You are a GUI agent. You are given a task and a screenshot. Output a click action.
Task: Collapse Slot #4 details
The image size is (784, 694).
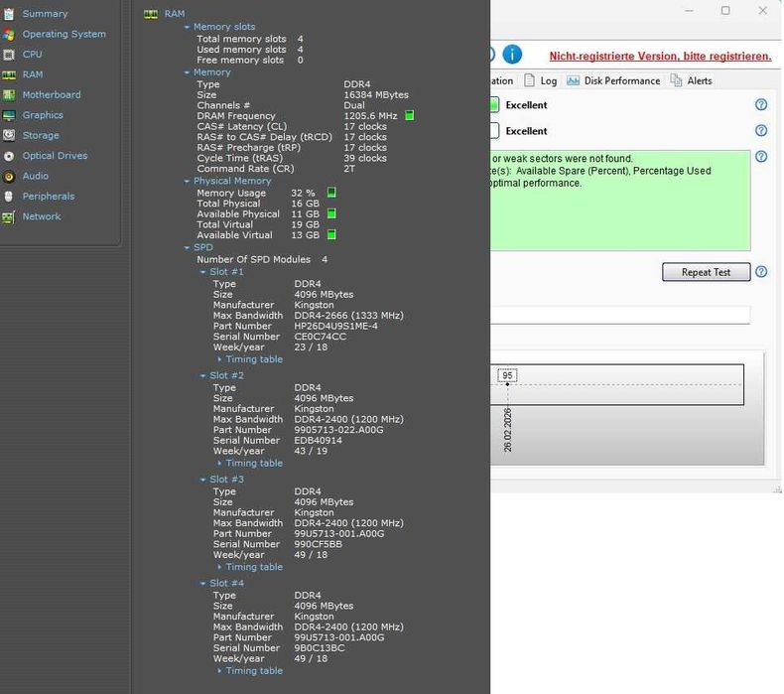click(x=202, y=584)
